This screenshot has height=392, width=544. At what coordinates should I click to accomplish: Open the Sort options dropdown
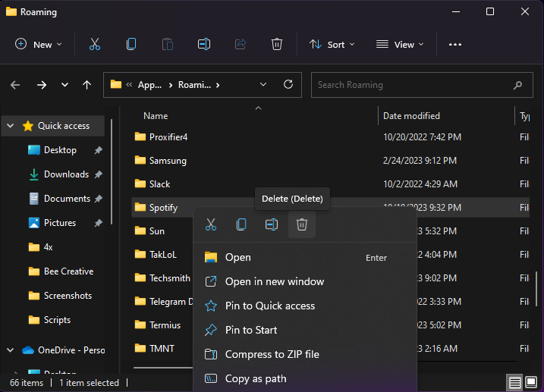(332, 45)
